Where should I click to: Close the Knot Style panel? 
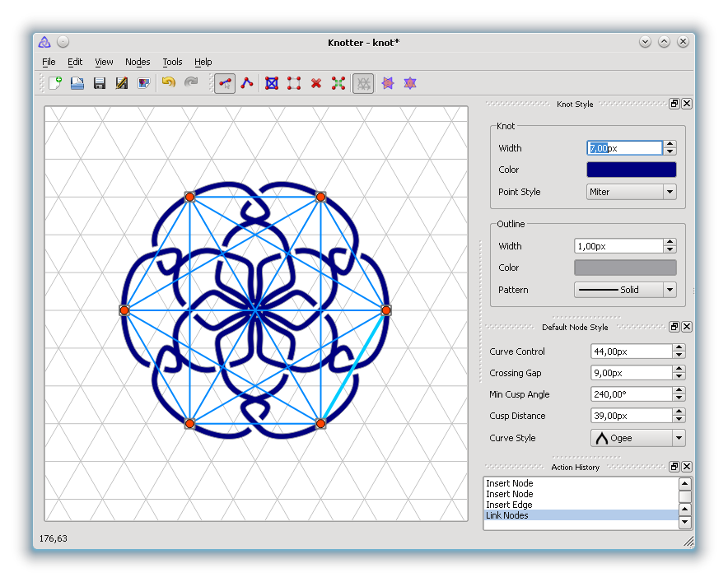687,104
